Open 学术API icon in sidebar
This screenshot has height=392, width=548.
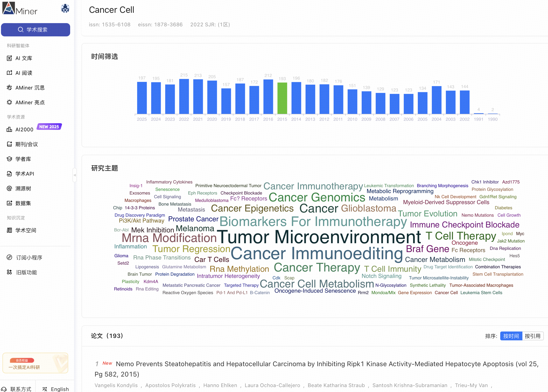[9, 174]
